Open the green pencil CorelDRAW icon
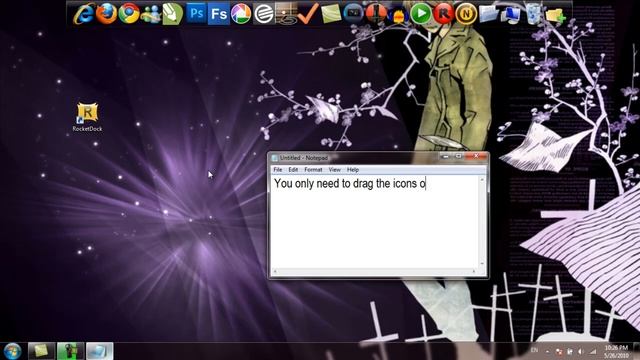Viewport: 640px width, 360px height. (173, 13)
